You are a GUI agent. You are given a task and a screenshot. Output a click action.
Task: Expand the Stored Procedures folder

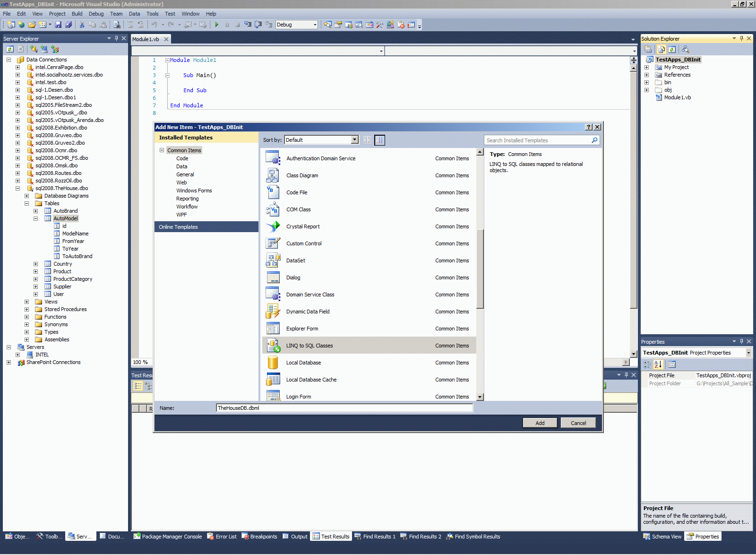[26, 309]
